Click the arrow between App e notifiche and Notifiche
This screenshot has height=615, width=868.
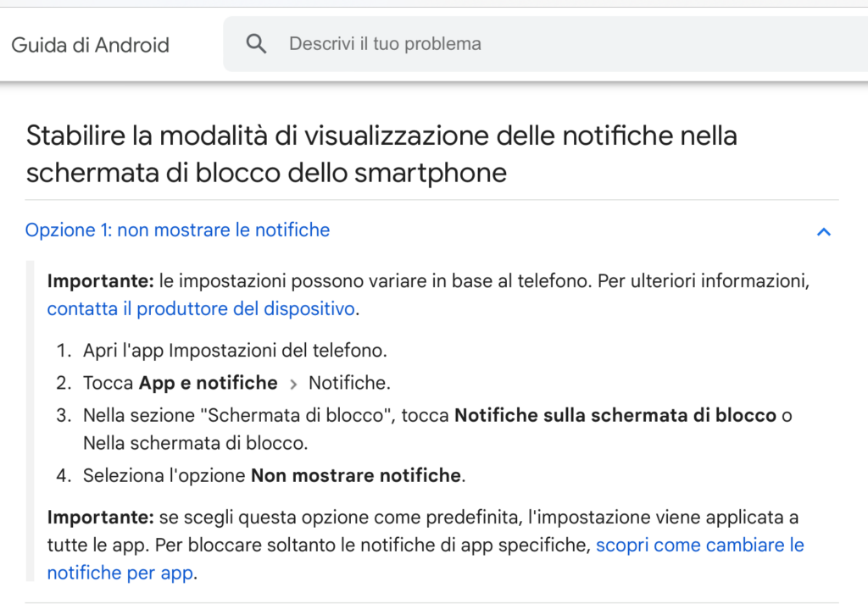[293, 384]
